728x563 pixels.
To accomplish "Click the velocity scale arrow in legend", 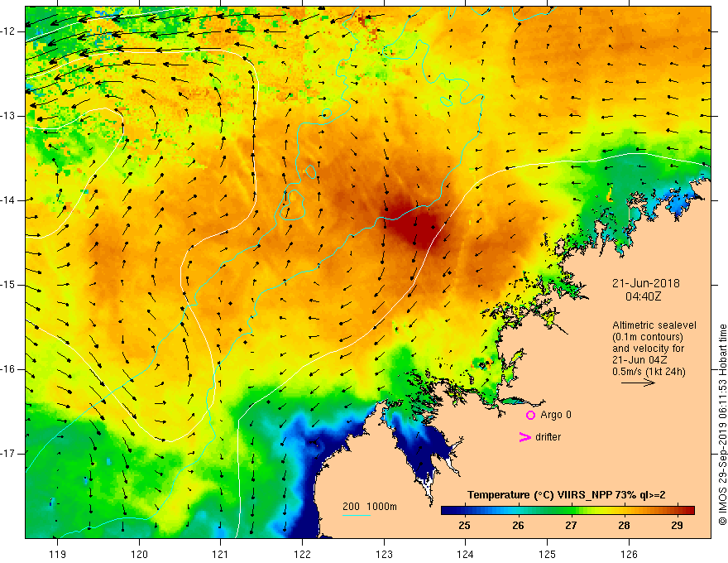I will pos(638,383).
